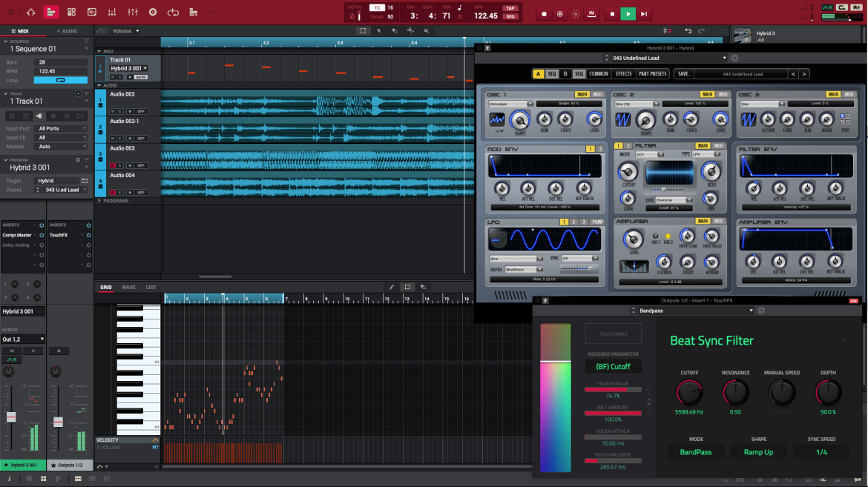Click the red Record button
868x487 pixels.
tap(544, 14)
